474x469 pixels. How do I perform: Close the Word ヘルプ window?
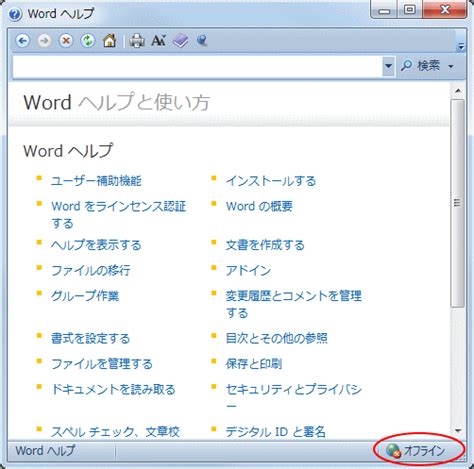[445, 10]
